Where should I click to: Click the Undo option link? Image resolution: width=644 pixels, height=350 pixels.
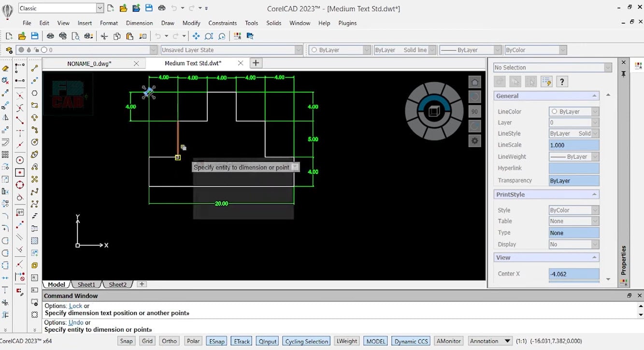click(x=76, y=322)
